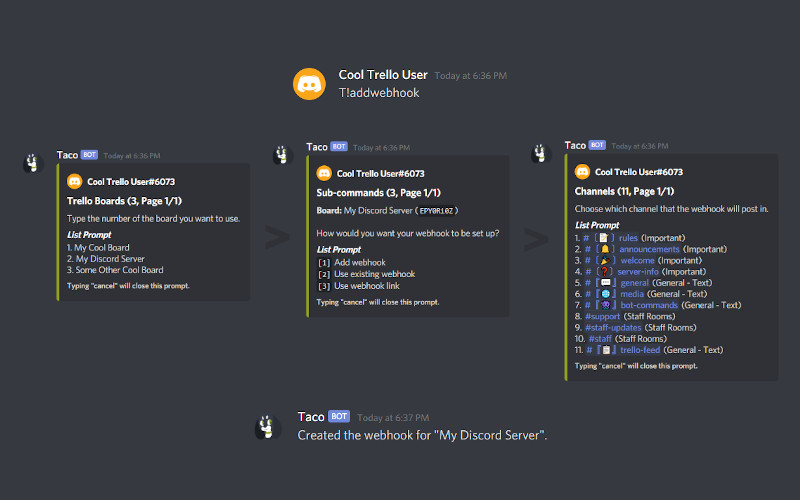The width and height of the screenshot is (800, 500).
Task: Click author icon in the Channels embed
Action: click(582, 172)
